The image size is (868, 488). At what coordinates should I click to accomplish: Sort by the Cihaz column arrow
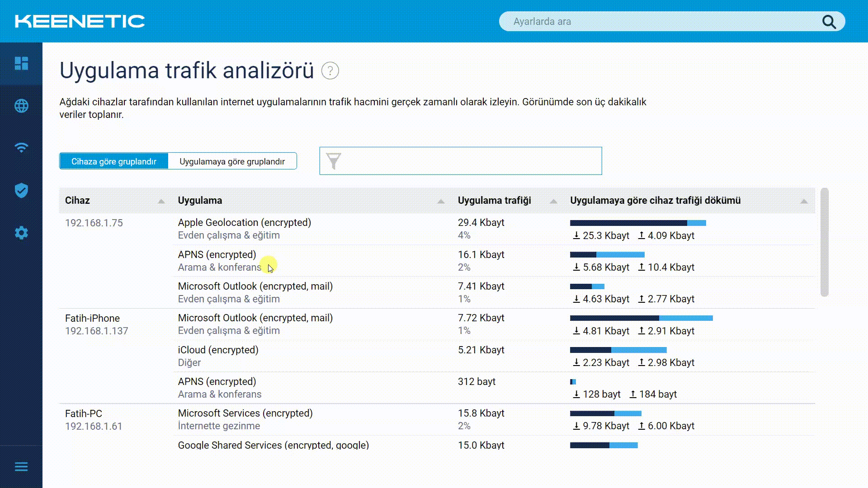[161, 202]
